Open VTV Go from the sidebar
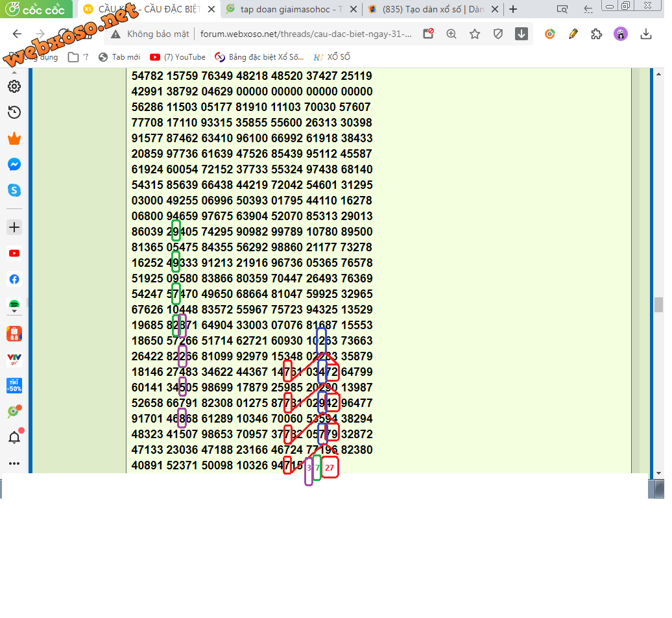The image size is (672, 618). (14, 360)
